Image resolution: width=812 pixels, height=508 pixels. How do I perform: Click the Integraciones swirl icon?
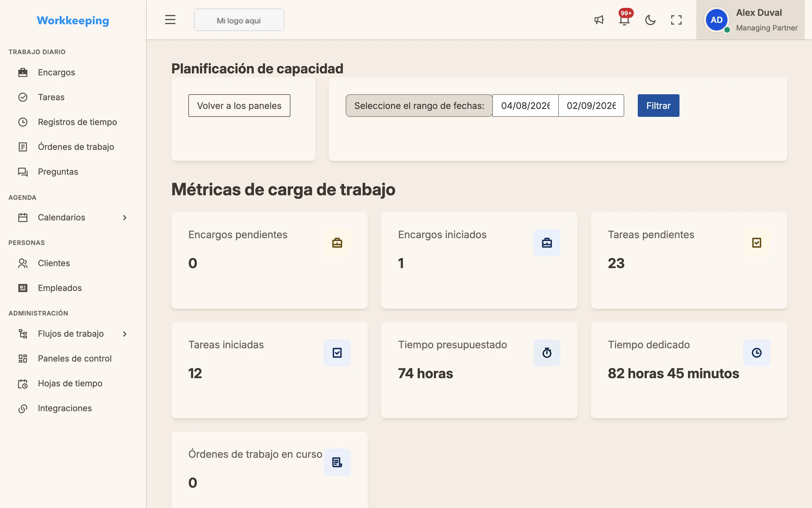(x=23, y=409)
